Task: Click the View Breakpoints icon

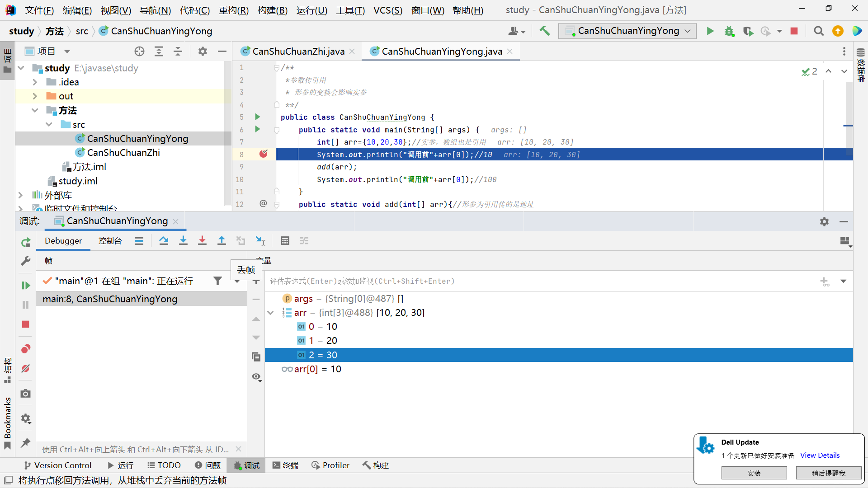Action: (26, 349)
